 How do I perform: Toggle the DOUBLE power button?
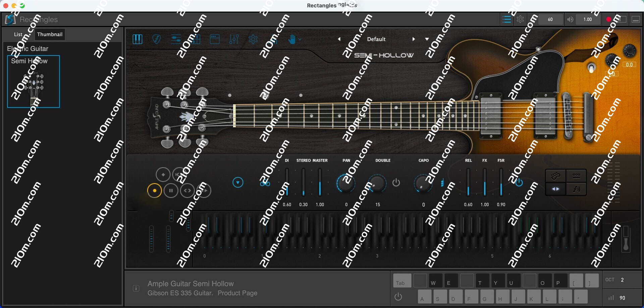click(396, 183)
